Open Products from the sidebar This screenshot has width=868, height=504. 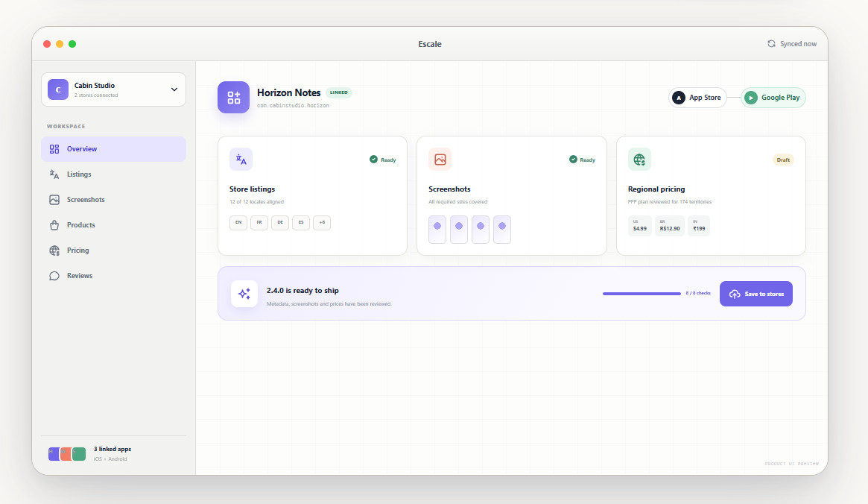point(113,225)
